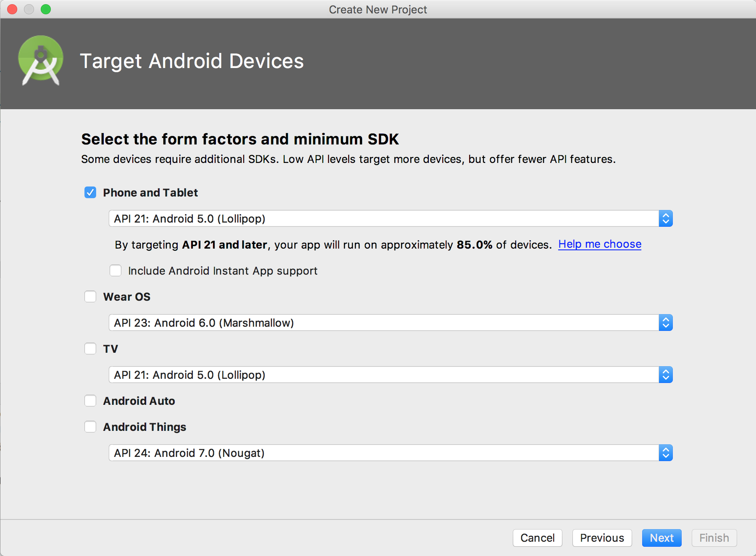Open Phone and Tablet minimum SDK dropdown
Viewport: 756px width, 556px height.
point(391,218)
